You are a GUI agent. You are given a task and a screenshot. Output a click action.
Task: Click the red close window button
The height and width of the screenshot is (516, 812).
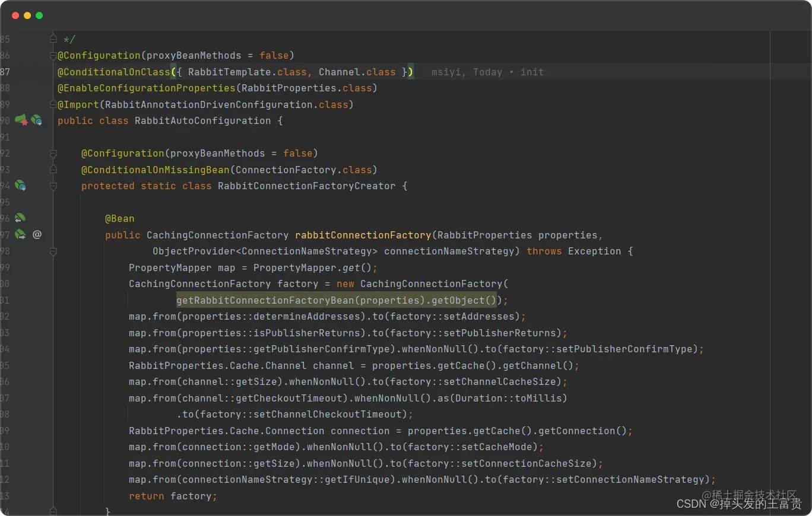click(15, 15)
